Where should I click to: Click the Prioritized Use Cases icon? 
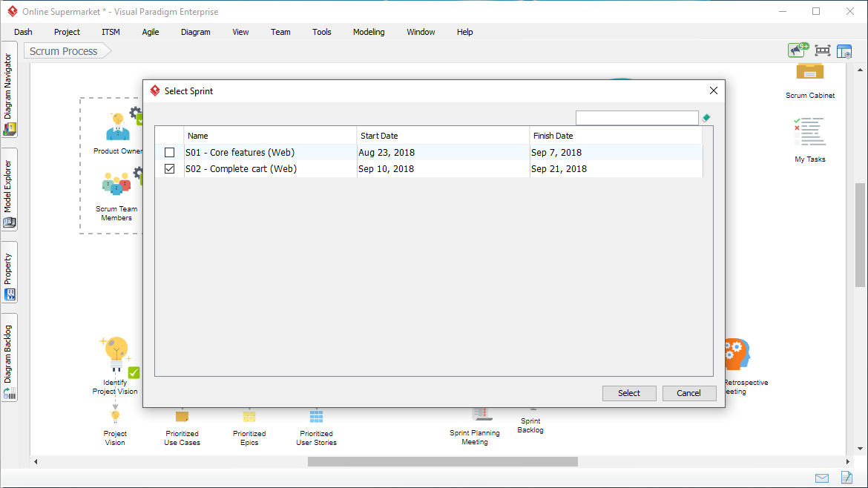click(x=182, y=416)
